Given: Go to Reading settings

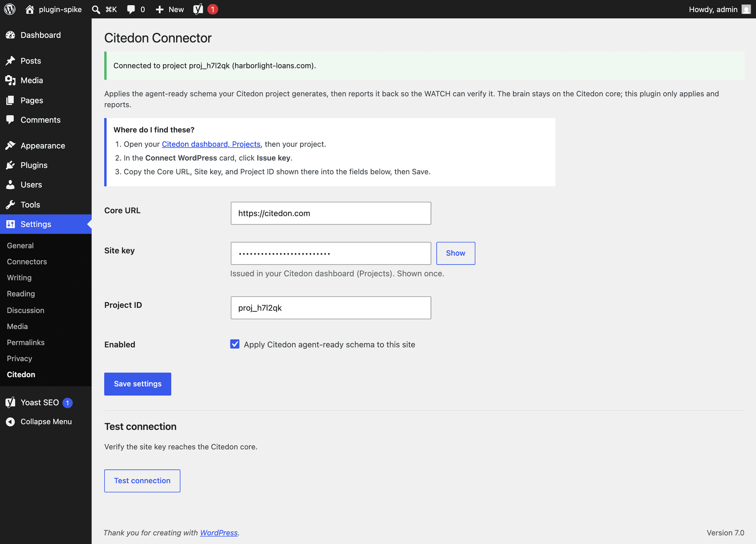Looking at the screenshot, I should pos(21,294).
